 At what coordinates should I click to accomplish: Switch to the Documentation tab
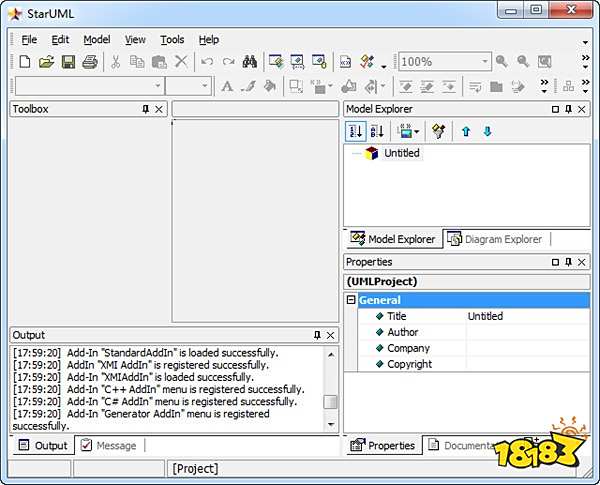tap(463, 446)
